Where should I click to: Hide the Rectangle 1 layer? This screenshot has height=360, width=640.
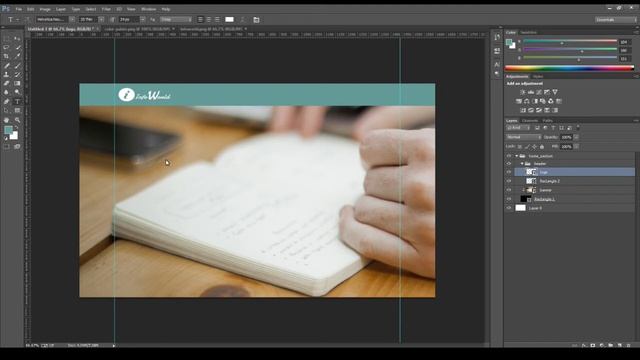pos(509,199)
